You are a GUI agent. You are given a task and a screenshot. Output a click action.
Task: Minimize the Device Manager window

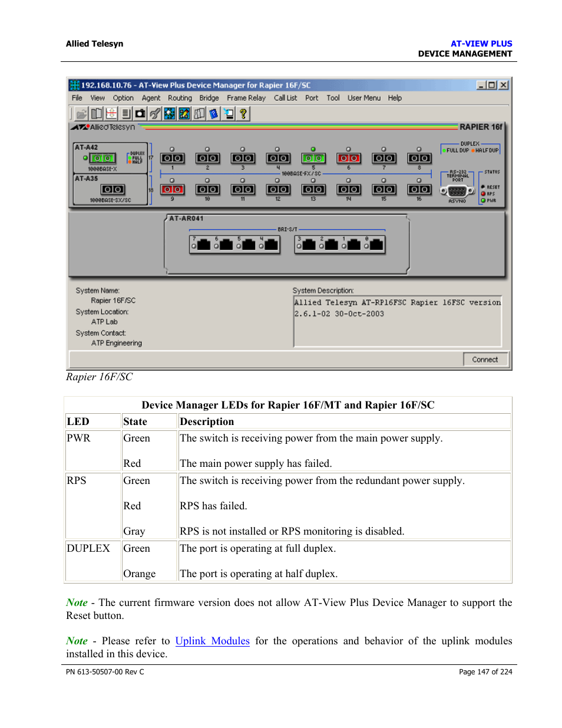coord(482,85)
